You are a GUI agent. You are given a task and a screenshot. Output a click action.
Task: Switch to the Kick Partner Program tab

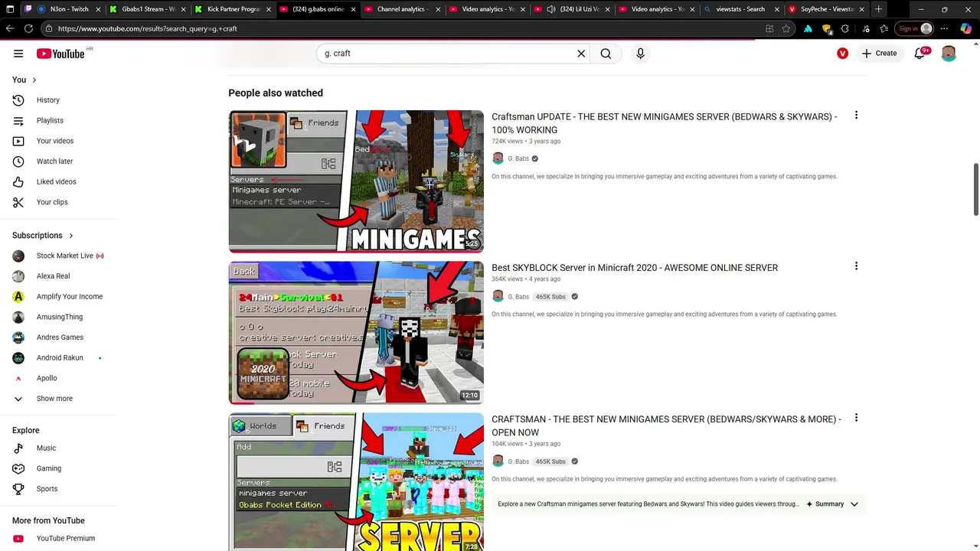(x=233, y=9)
